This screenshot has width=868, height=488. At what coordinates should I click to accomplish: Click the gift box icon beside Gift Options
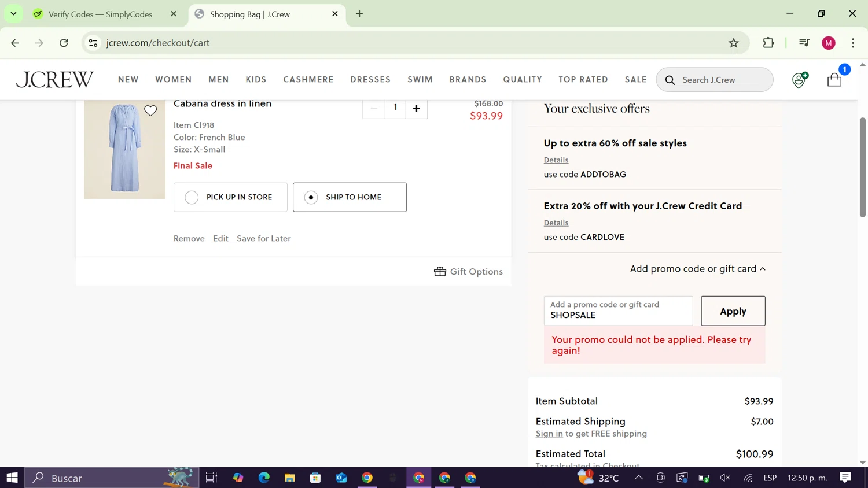click(440, 271)
